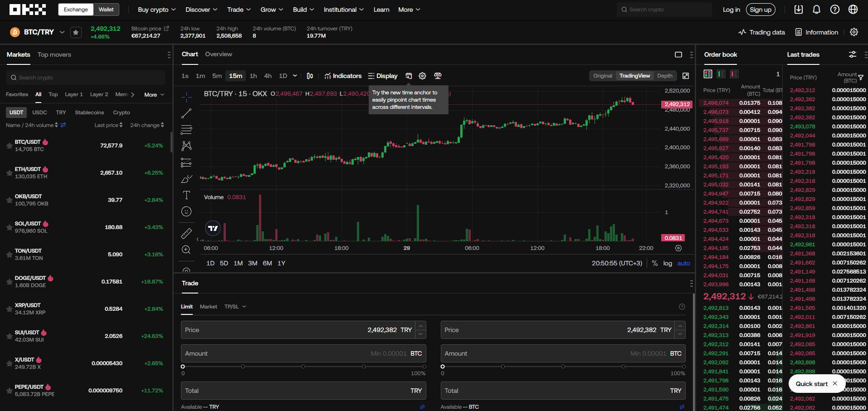Viewport: 868px width, 411px height.
Task: Open notifications bell icon
Action: pos(816,10)
